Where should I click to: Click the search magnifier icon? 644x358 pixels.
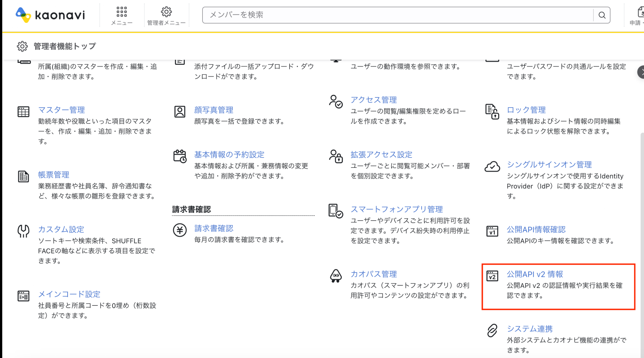pos(602,15)
